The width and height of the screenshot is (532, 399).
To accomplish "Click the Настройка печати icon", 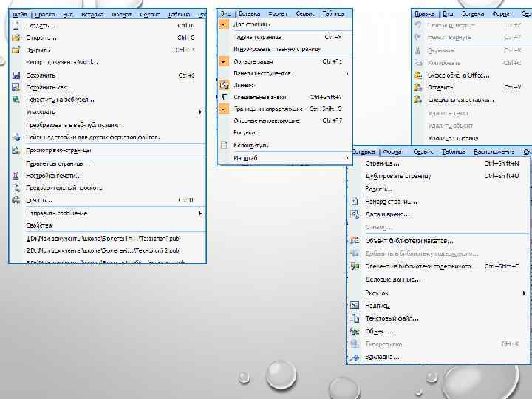I will [16, 176].
